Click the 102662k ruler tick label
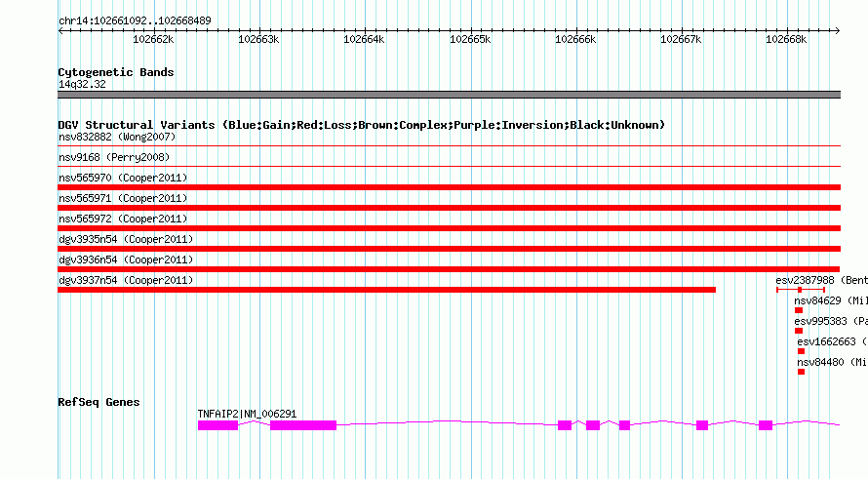The height and width of the screenshot is (479, 868). (153, 39)
